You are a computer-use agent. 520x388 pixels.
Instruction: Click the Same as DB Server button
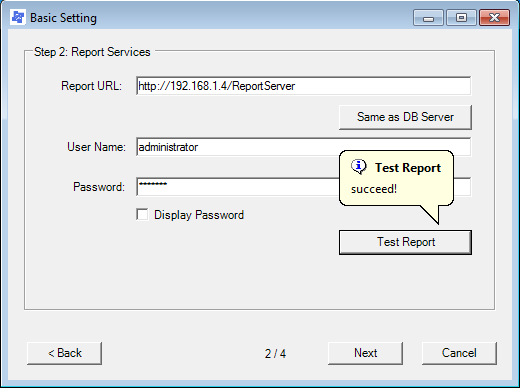tap(405, 117)
